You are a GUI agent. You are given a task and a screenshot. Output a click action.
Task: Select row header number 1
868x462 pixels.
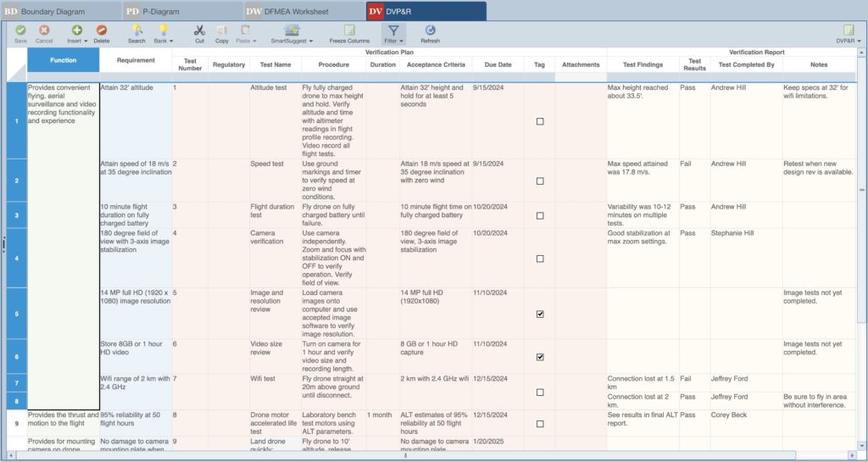click(x=17, y=120)
